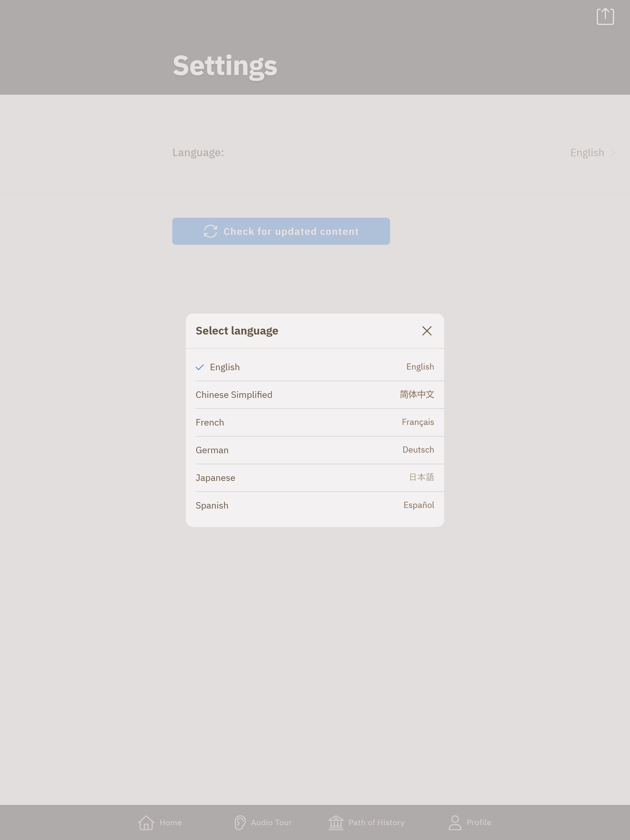Image resolution: width=630 pixels, height=840 pixels.
Task: Close the Select language dialog
Action: 427,331
